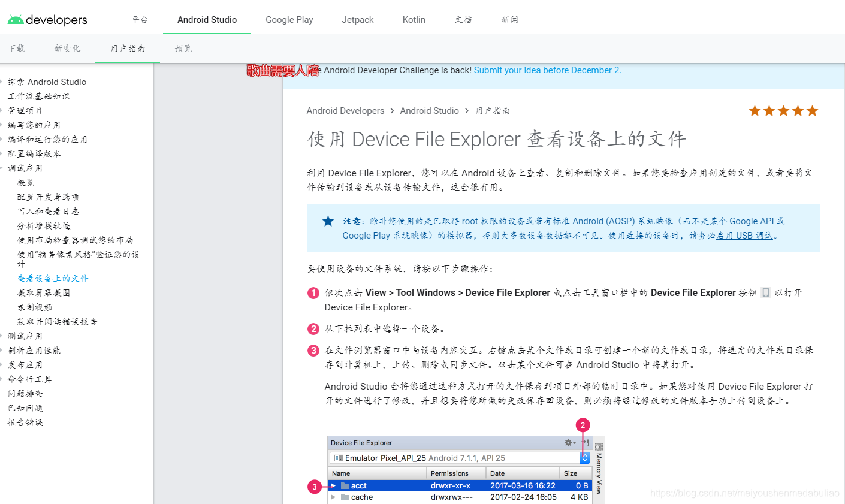Switch to the 下载 sub-tab

pos(16,49)
